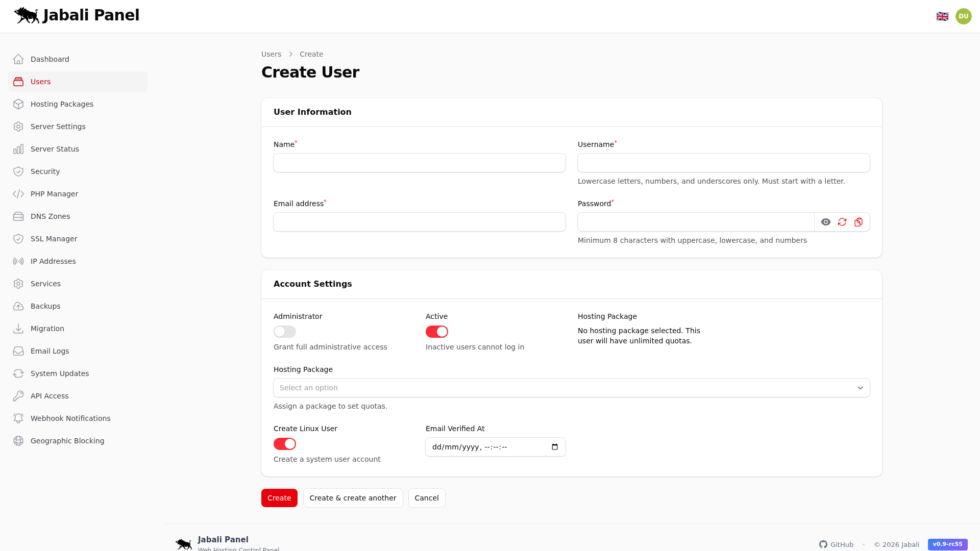
Task: Open the Hosting Package select dropdown
Action: point(571,388)
